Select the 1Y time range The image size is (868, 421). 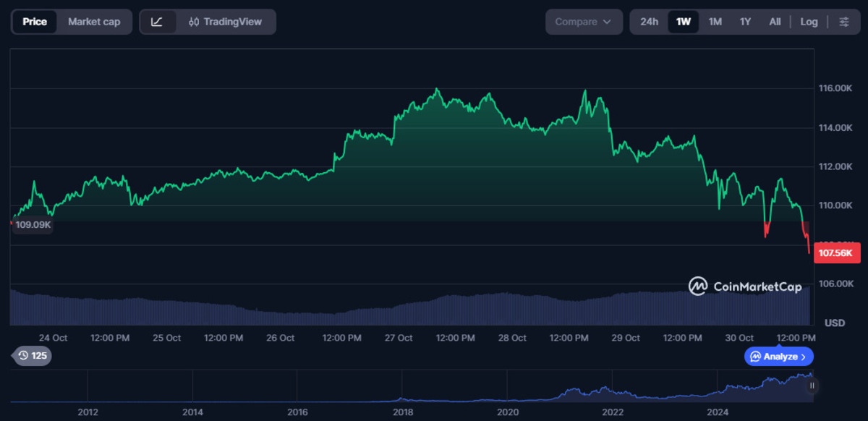[745, 22]
